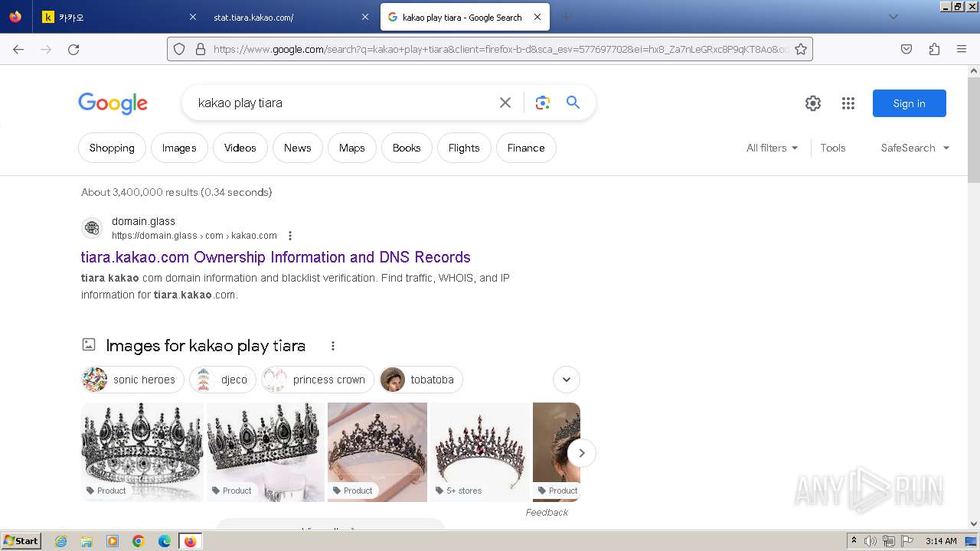Sign in to Google account
This screenshot has height=551, width=980.
(x=910, y=103)
